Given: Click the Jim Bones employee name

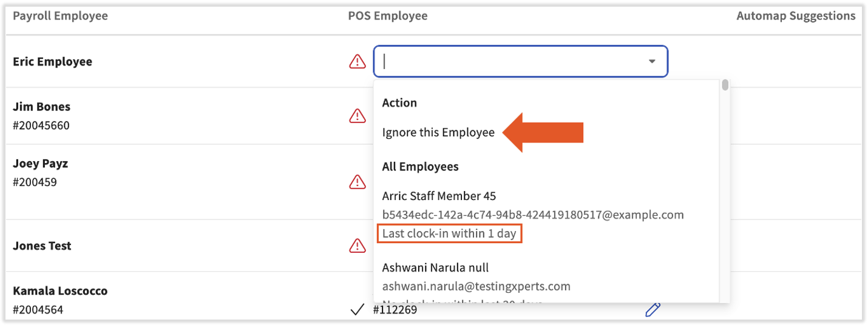Looking at the screenshot, I should click(x=41, y=107).
